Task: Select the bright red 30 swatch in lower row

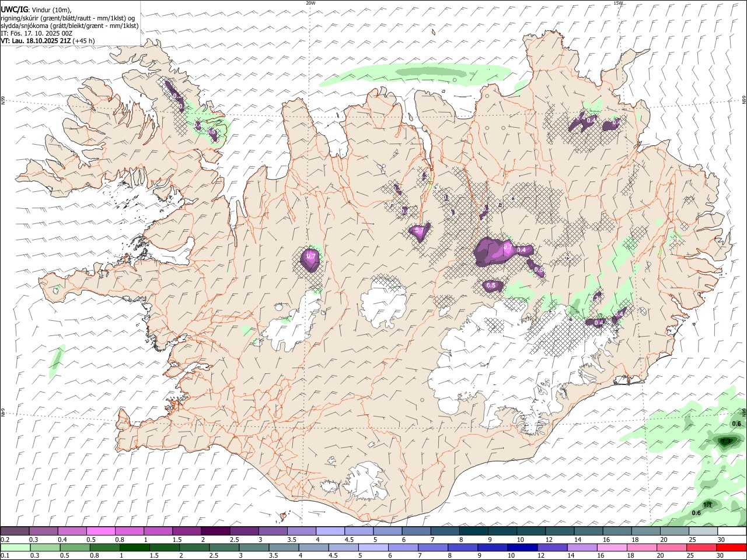Action: pyautogui.click(x=731, y=547)
